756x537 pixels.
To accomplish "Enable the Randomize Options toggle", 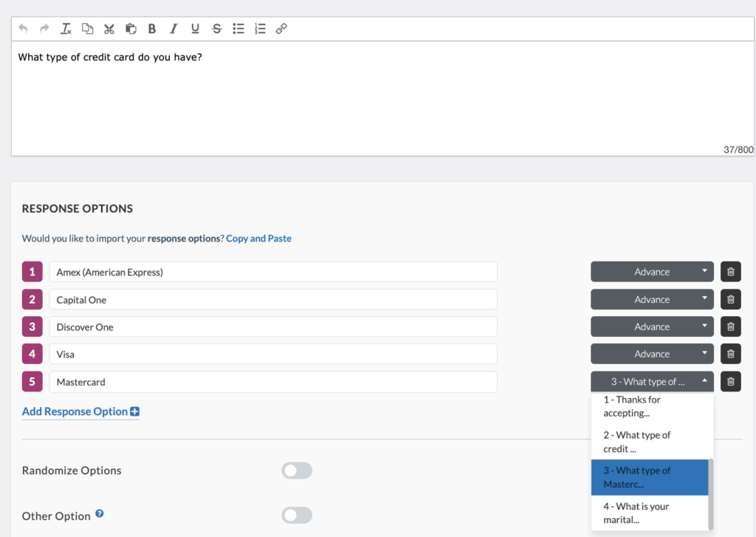I will pyautogui.click(x=297, y=471).
